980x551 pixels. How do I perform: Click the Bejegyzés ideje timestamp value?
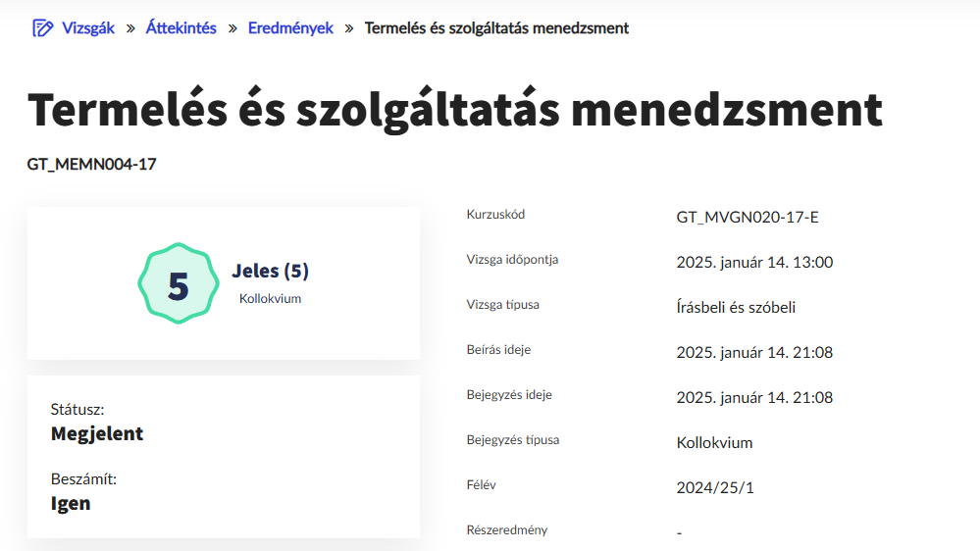pyautogui.click(x=754, y=397)
